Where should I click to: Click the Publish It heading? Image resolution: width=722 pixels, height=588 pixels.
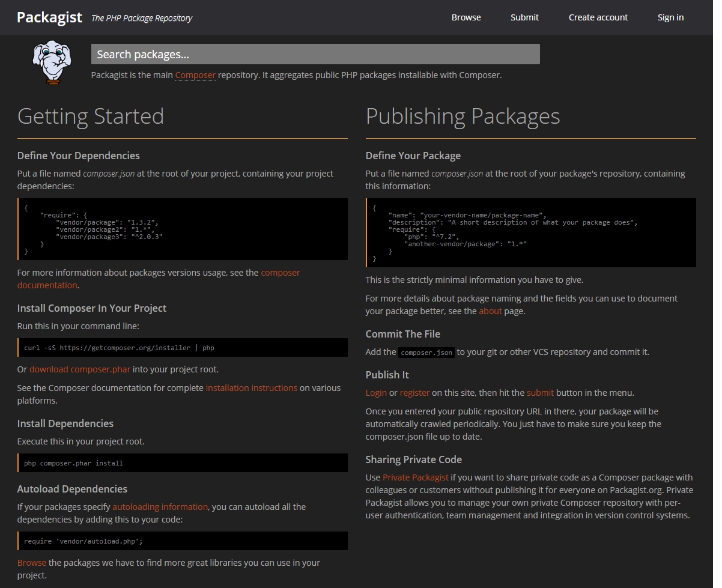387,375
